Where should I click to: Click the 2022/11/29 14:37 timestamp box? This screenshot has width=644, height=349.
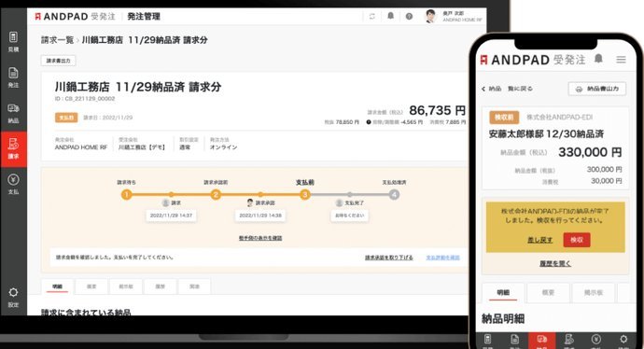pyautogui.click(x=171, y=216)
